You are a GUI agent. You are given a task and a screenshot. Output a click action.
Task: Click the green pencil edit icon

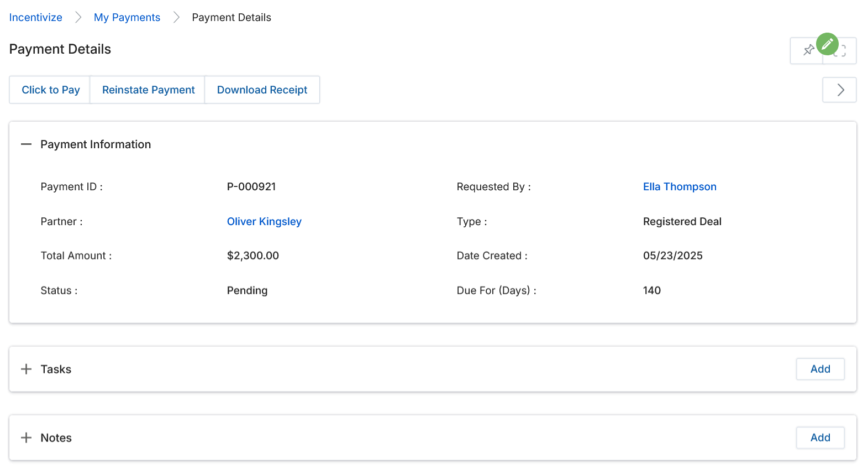[x=827, y=44]
